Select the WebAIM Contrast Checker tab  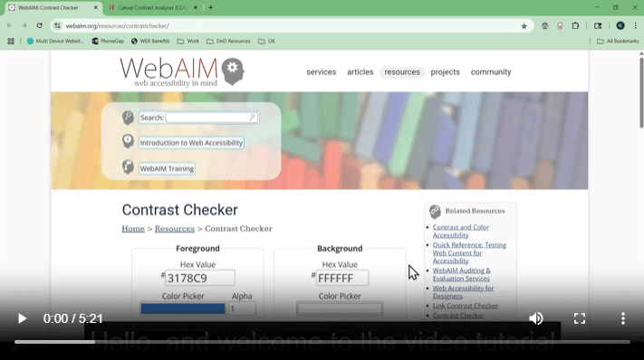tap(49, 7)
